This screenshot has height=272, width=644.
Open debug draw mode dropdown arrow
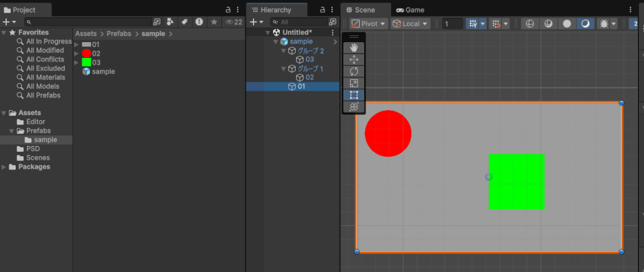point(614,24)
